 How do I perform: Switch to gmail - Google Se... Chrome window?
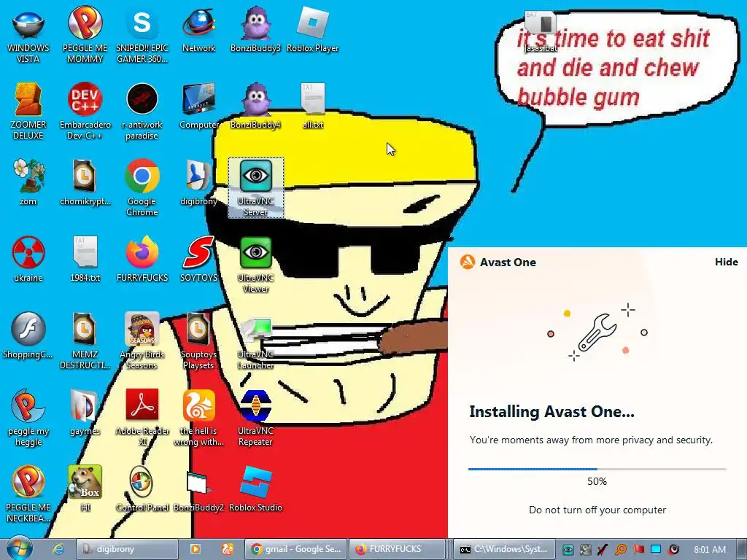tap(296, 549)
